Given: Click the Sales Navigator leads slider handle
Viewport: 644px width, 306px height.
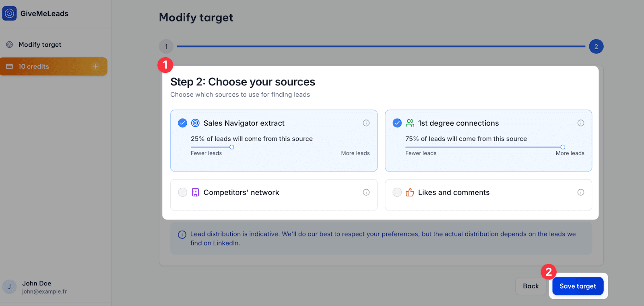Looking at the screenshot, I should 232,147.
